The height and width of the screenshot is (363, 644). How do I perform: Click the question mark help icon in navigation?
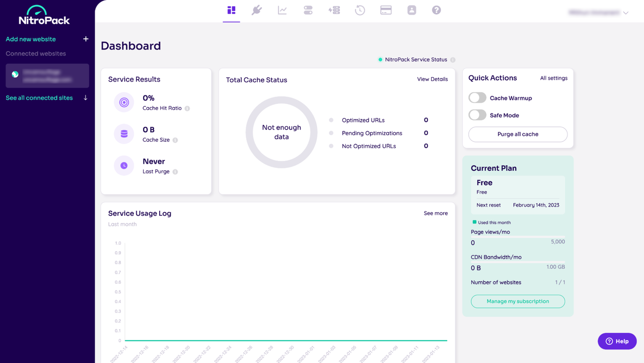point(437,10)
